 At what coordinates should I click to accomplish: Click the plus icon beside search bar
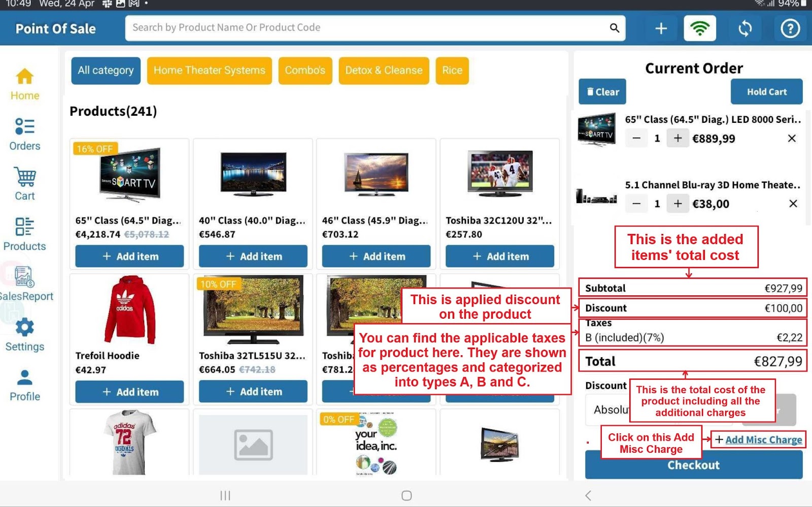coord(661,28)
